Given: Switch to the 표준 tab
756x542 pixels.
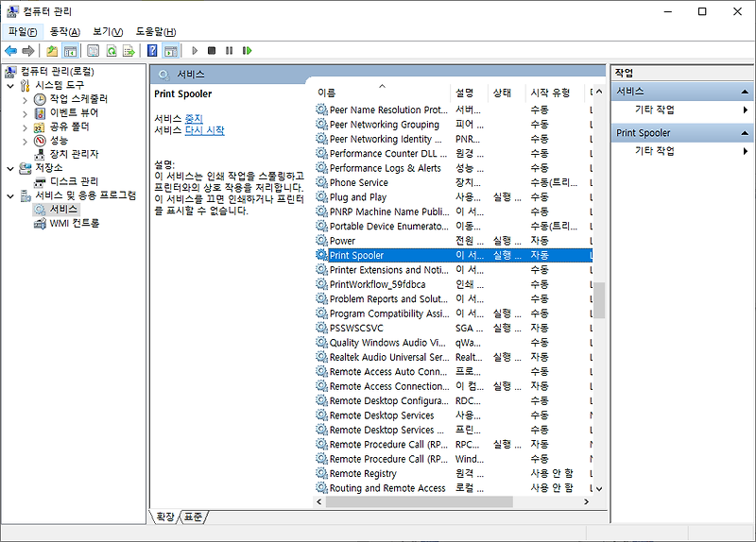Looking at the screenshot, I should coord(194,517).
